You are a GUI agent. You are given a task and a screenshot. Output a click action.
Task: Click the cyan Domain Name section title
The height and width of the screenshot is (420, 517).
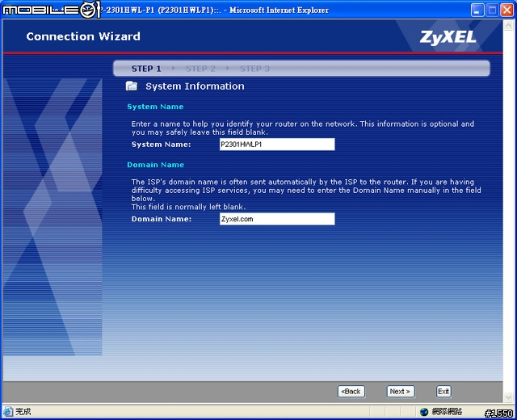[156, 165]
